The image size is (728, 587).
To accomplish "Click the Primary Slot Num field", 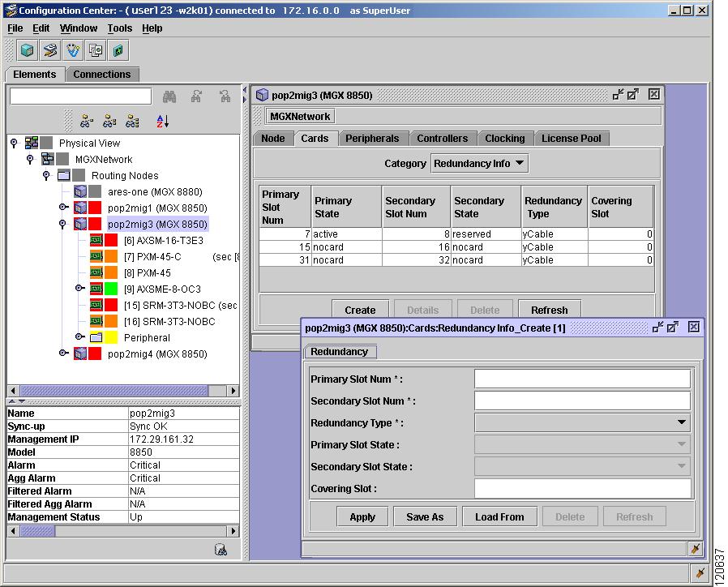I will coord(582,379).
